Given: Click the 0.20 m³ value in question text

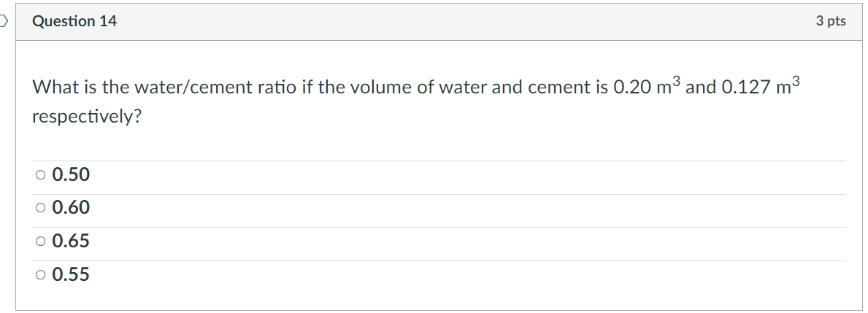Looking at the screenshot, I should point(648,85).
